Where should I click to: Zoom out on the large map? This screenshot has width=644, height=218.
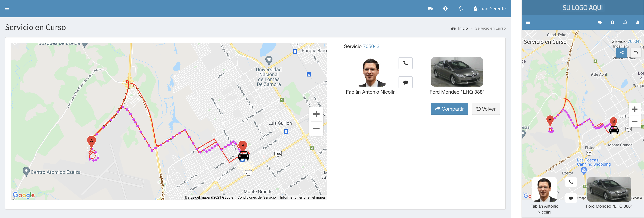tap(316, 129)
